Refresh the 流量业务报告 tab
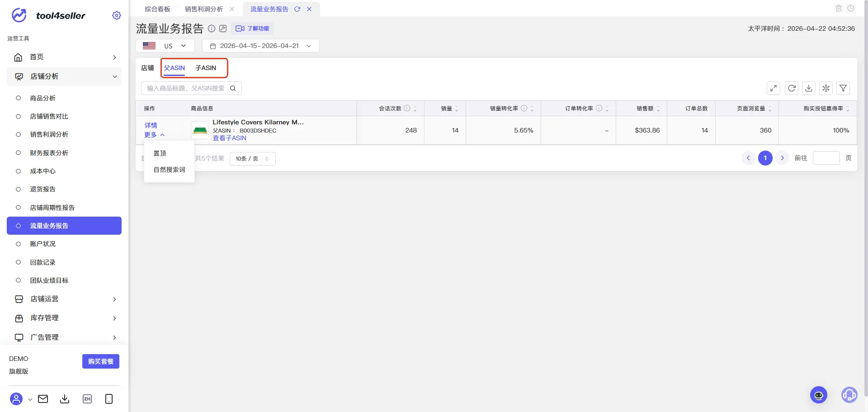The image size is (868, 412). coord(297,9)
